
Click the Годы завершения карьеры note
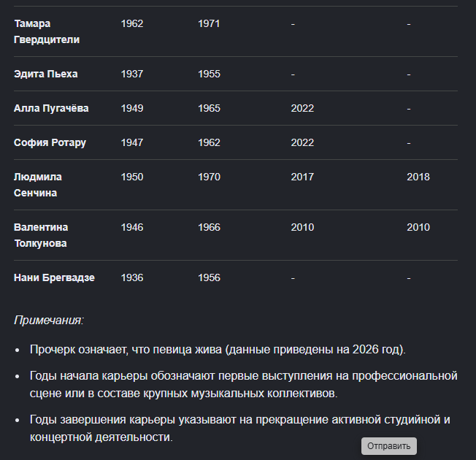pos(239,428)
